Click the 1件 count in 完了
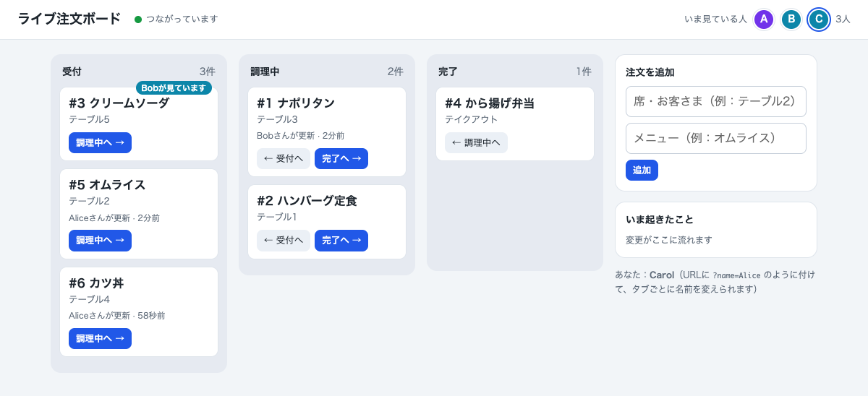Image resolution: width=868 pixels, height=396 pixels. coord(584,72)
